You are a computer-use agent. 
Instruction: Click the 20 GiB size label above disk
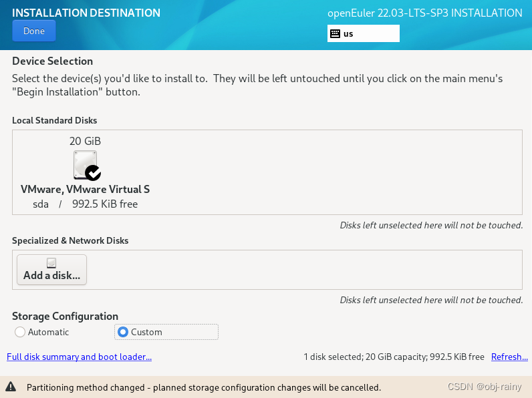click(85, 141)
